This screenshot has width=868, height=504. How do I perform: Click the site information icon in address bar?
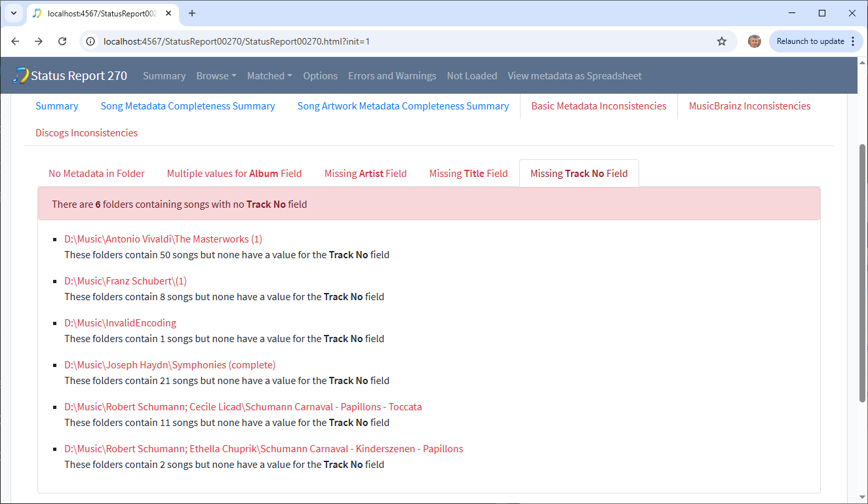point(92,41)
